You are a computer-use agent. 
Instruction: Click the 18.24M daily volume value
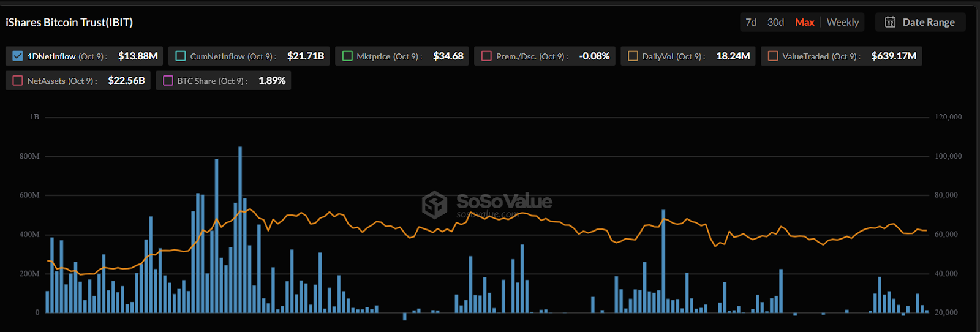[733, 56]
